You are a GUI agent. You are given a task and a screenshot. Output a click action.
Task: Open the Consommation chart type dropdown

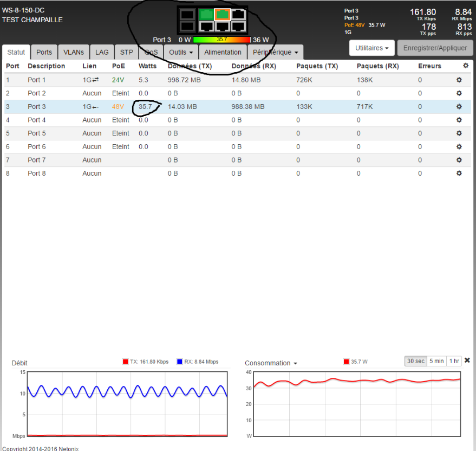(x=271, y=363)
